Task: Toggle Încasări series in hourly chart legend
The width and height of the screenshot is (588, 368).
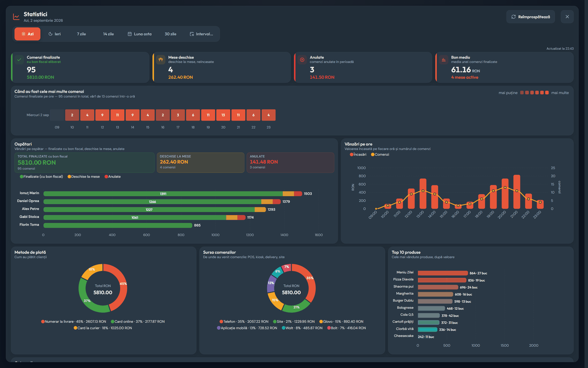Action: point(358,155)
